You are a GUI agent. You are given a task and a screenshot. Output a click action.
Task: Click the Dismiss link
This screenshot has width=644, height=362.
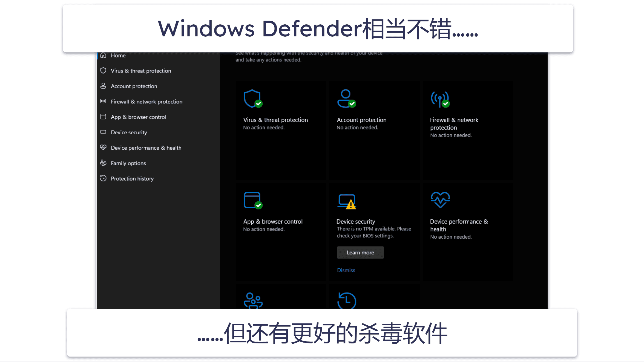coord(346,270)
